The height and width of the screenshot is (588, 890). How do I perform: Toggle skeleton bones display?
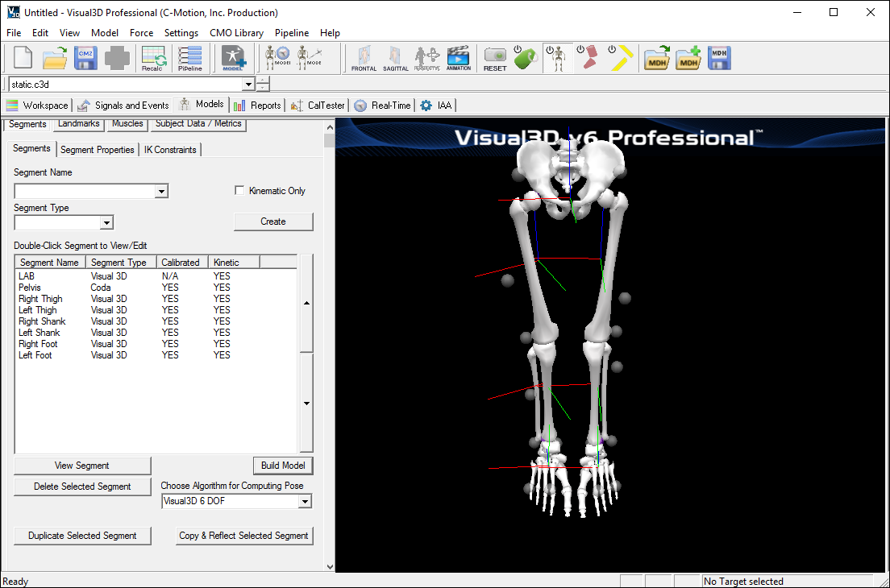tap(557, 58)
